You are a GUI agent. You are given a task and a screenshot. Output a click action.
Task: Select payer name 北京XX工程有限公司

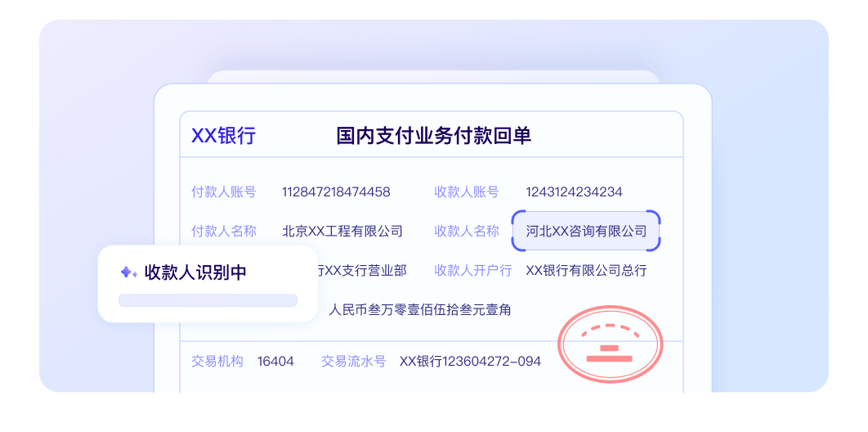point(342,231)
